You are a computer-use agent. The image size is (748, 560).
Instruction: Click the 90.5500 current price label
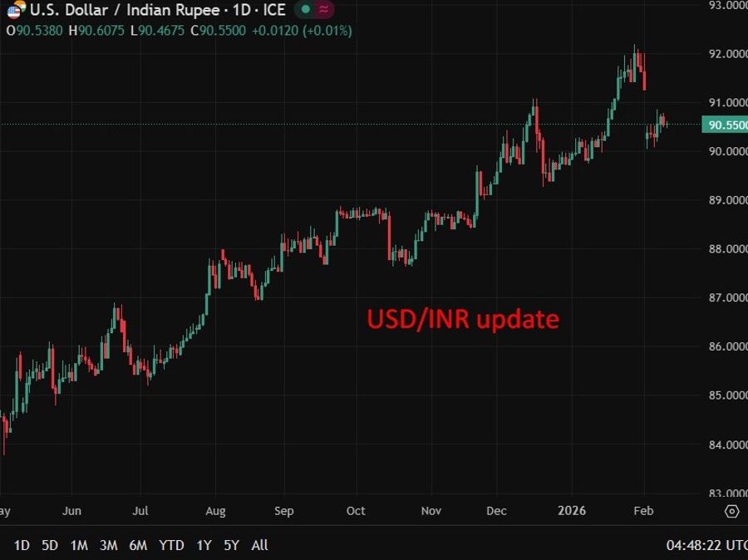(x=725, y=125)
